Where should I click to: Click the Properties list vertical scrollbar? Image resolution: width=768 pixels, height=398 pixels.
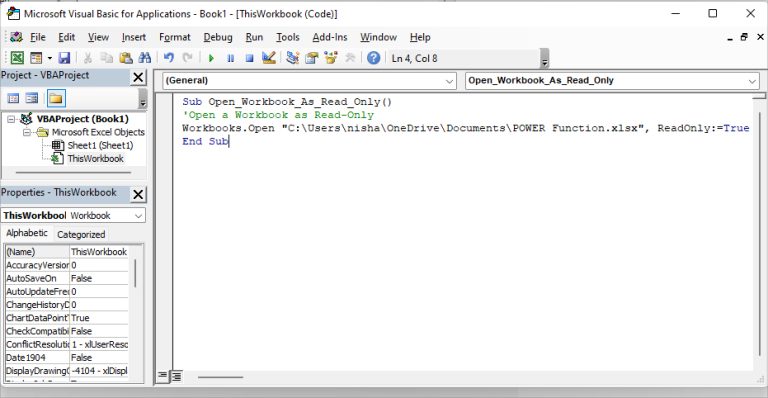pyautogui.click(x=136, y=273)
